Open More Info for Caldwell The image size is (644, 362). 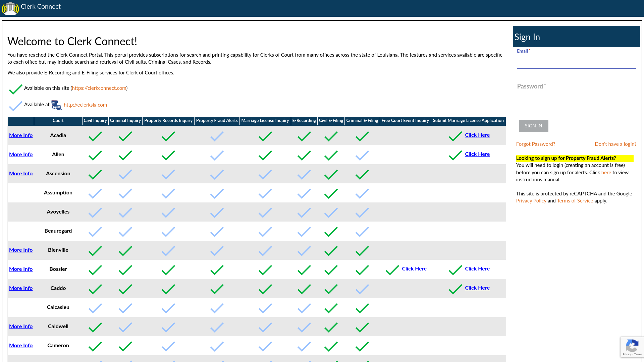point(21,326)
